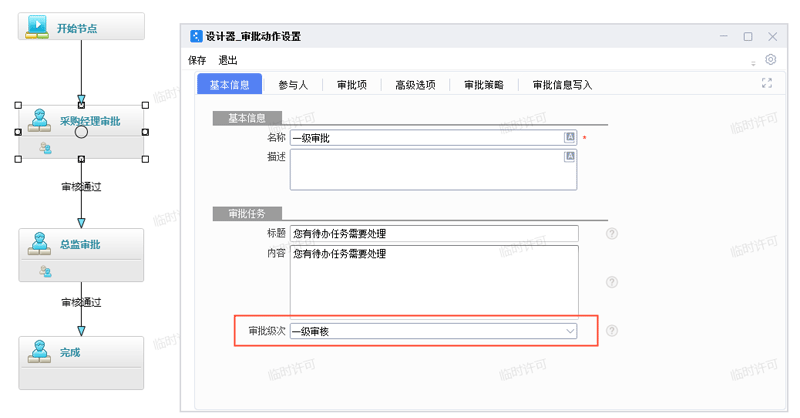Click the 基本信息 section header

coord(247,118)
